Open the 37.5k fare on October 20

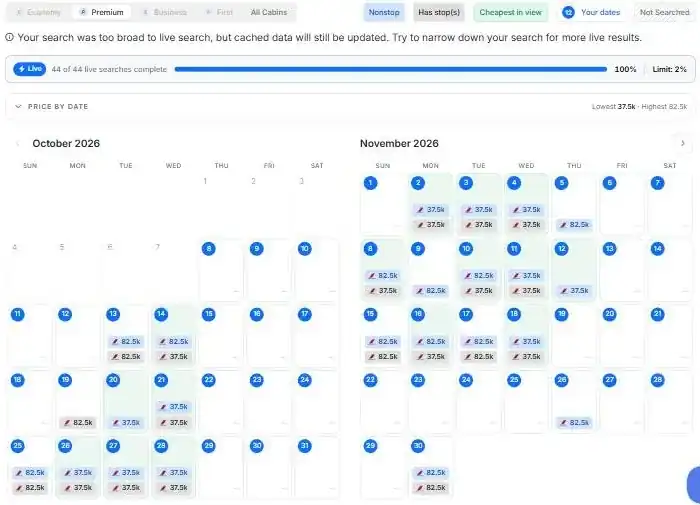tap(126, 422)
